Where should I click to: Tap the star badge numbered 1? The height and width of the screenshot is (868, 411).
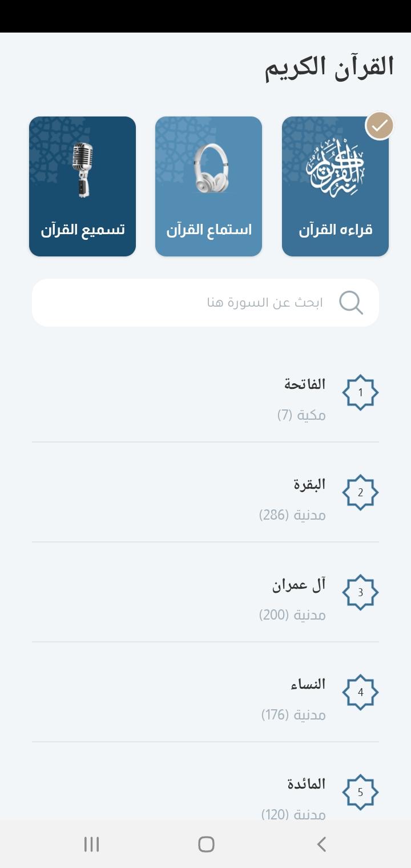360,393
